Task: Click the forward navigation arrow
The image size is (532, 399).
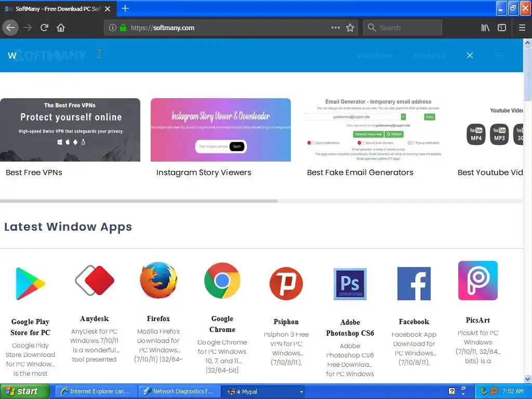Action: pos(28,28)
